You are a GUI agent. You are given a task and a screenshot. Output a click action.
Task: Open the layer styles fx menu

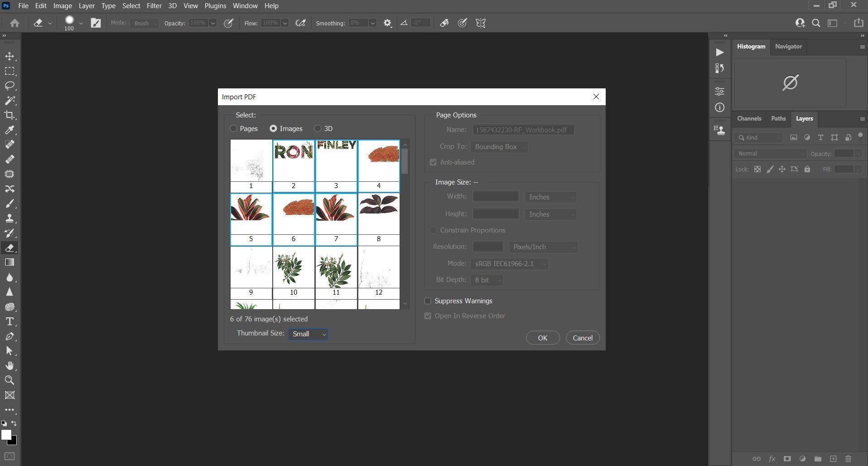point(771,459)
